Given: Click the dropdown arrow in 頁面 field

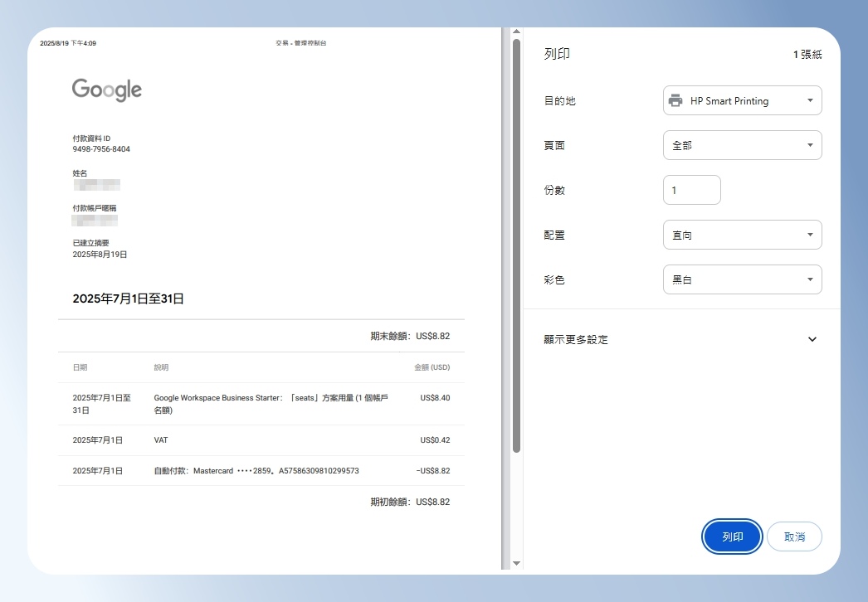Looking at the screenshot, I should click(810, 145).
